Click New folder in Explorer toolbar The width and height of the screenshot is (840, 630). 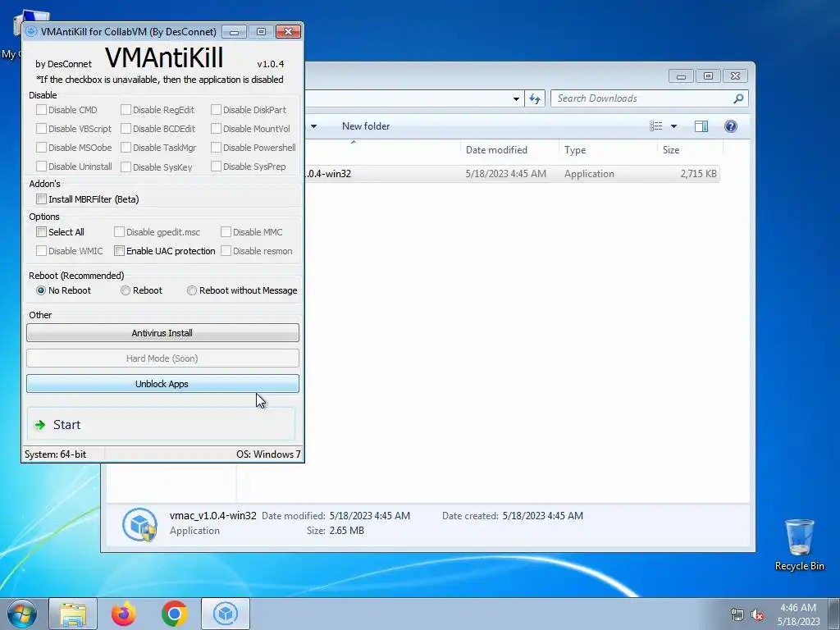(366, 126)
